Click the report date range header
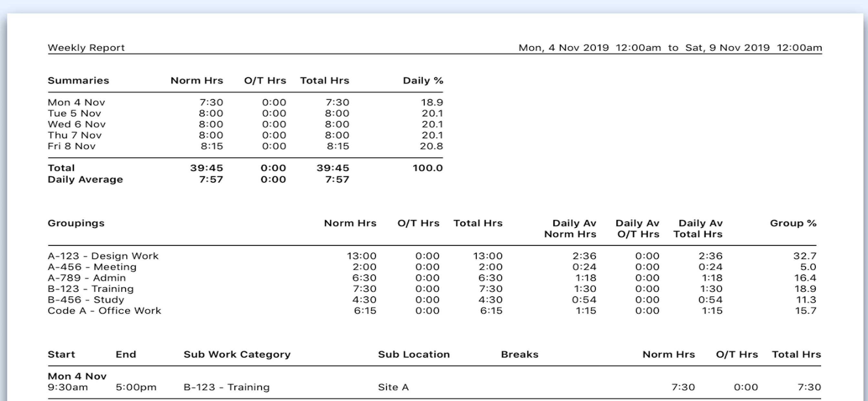Viewport: 868px width, 401px height. tap(670, 48)
